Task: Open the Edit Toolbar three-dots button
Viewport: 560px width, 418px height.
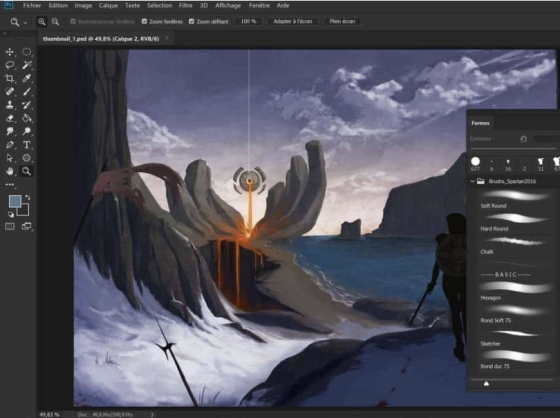Action: 10,185
